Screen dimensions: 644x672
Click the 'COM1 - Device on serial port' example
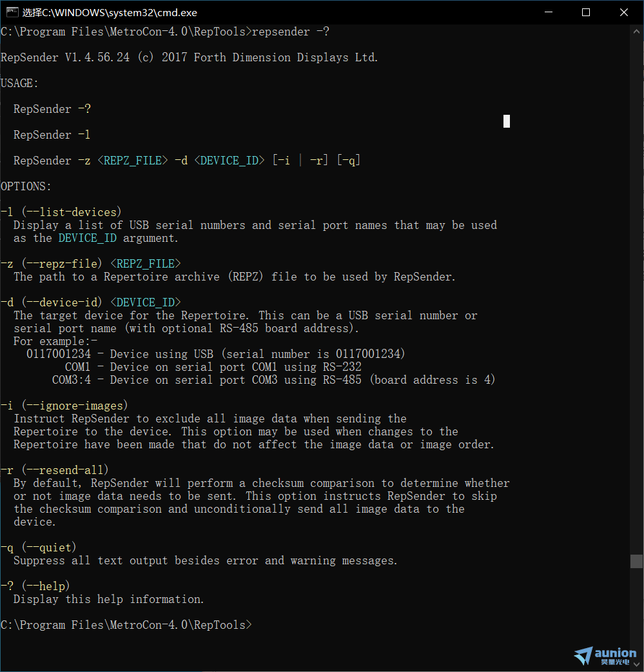click(213, 368)
